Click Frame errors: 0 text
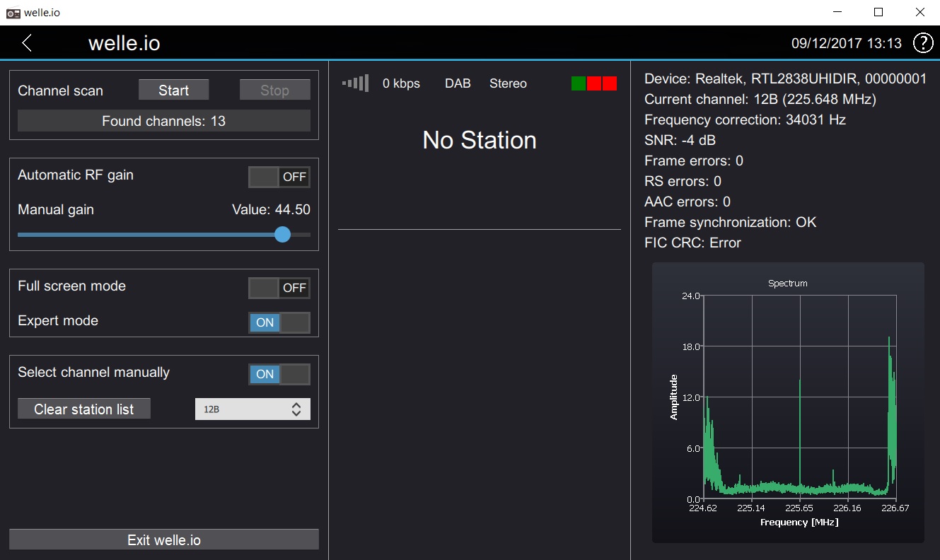The height and width of the screenshot is (560, 940). tap(694, 161)
